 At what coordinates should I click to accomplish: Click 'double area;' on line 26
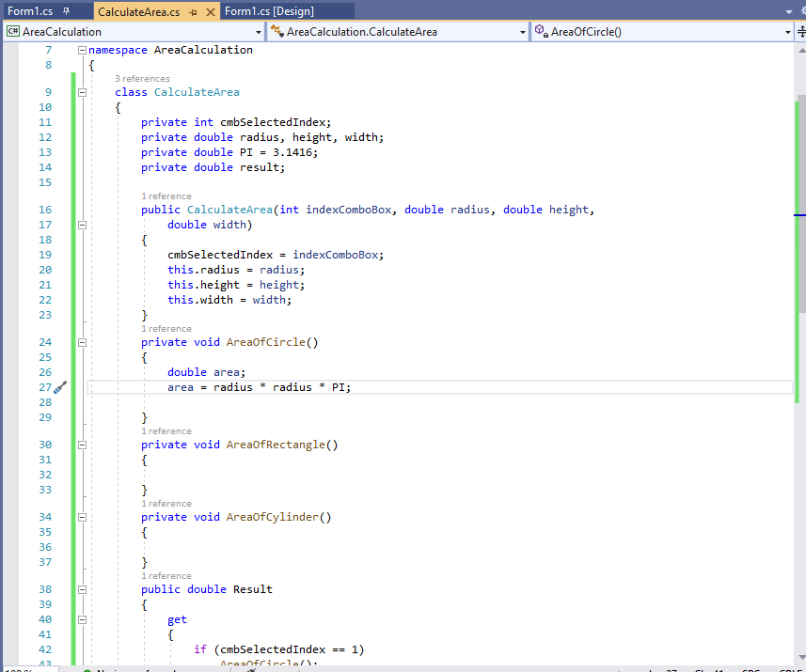tap(207, 372)
